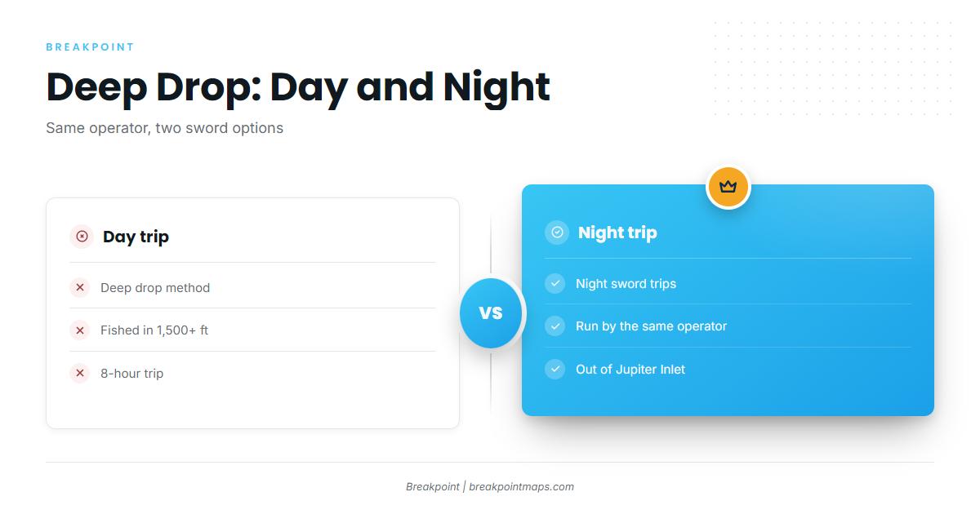This screenshot has width=980, height=514.
Task: Click the circled check icon beside Night trip
Action: tap(557, 233)
